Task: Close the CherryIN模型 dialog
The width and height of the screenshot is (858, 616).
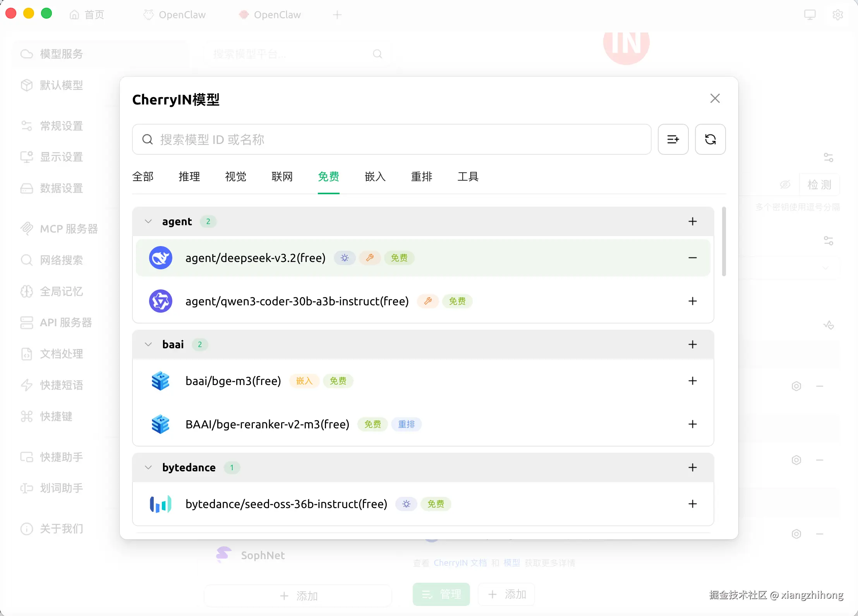Action: coord(715,98)
